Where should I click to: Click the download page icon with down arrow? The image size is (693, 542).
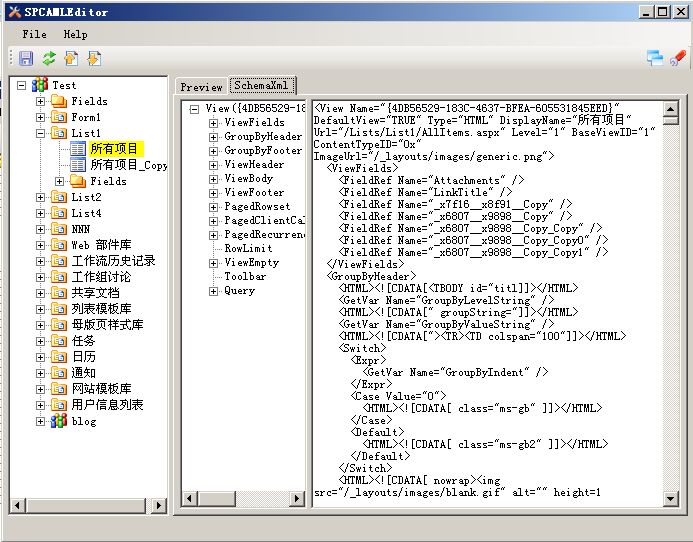coord(94,59)
